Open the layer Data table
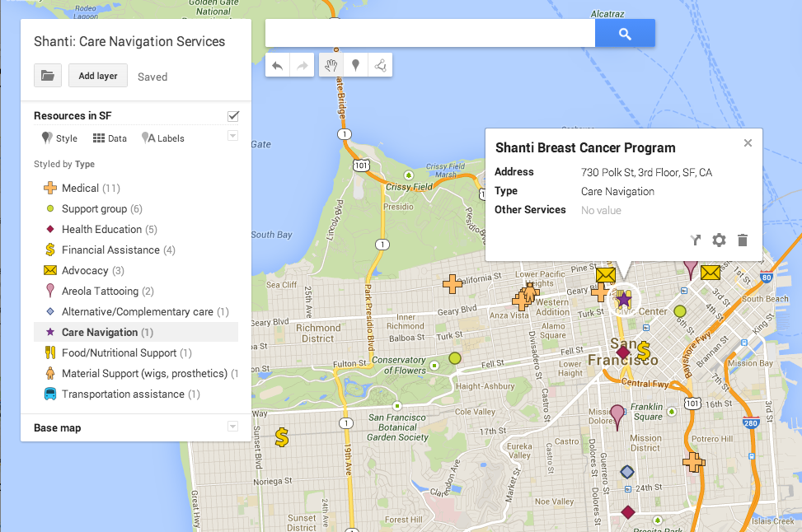Image resolution: width=802 pixels, height=532 pixels. point(110,138)
